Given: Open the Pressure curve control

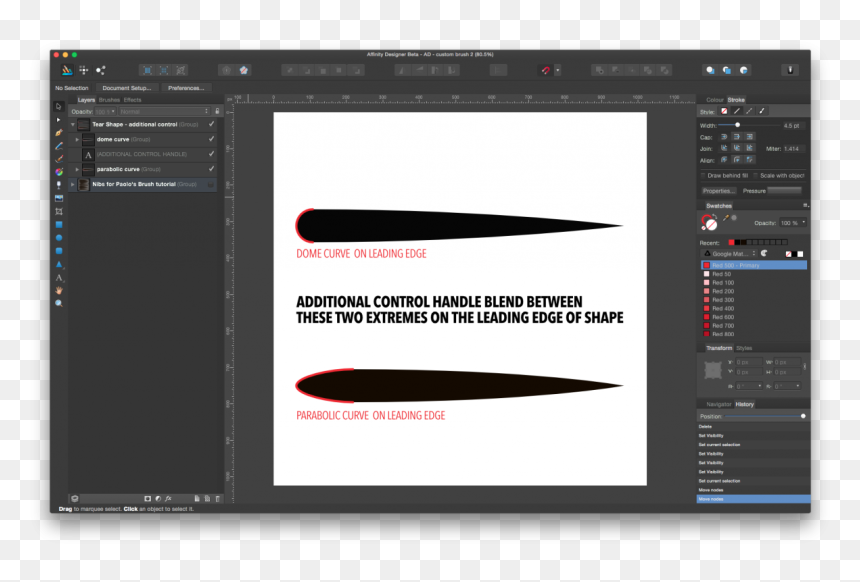Looking at the screenshot, I should (x=784, y=190).
